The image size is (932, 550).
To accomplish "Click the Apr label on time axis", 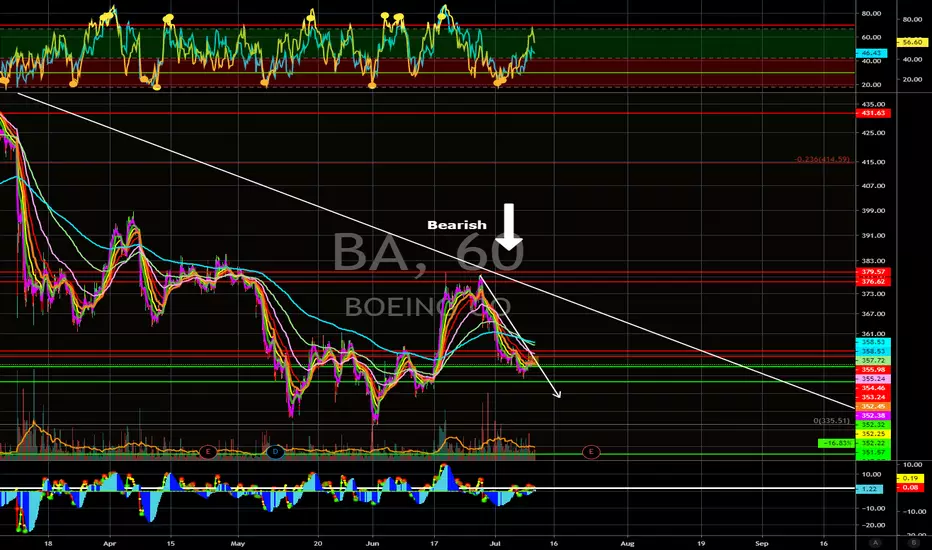I will [x=109, y=543].
